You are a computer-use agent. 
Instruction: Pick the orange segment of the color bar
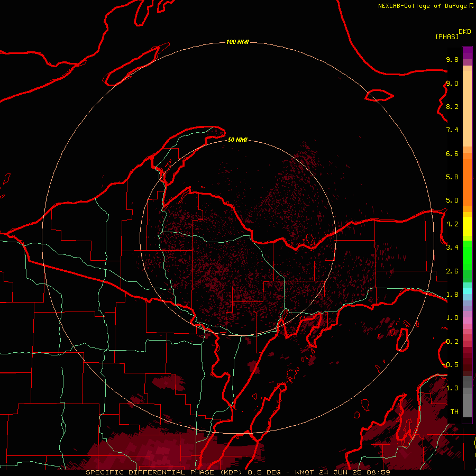467,182
